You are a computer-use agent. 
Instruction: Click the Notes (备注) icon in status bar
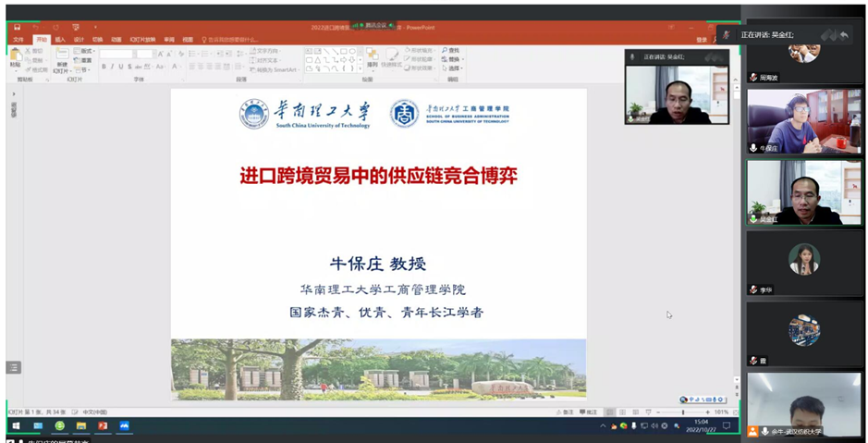click(562, 412)
